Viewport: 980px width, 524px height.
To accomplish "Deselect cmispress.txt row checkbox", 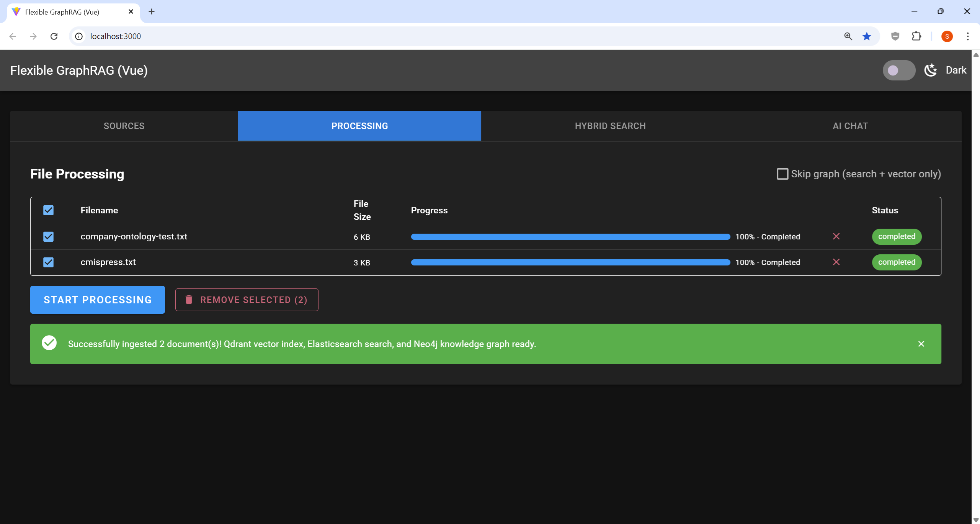I will [x=48, y=262].
